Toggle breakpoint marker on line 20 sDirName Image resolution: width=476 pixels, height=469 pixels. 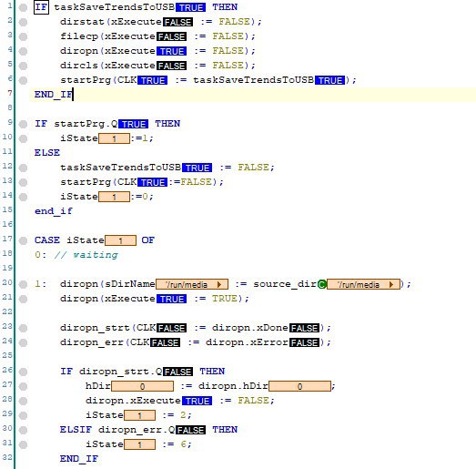coord(23,285)
